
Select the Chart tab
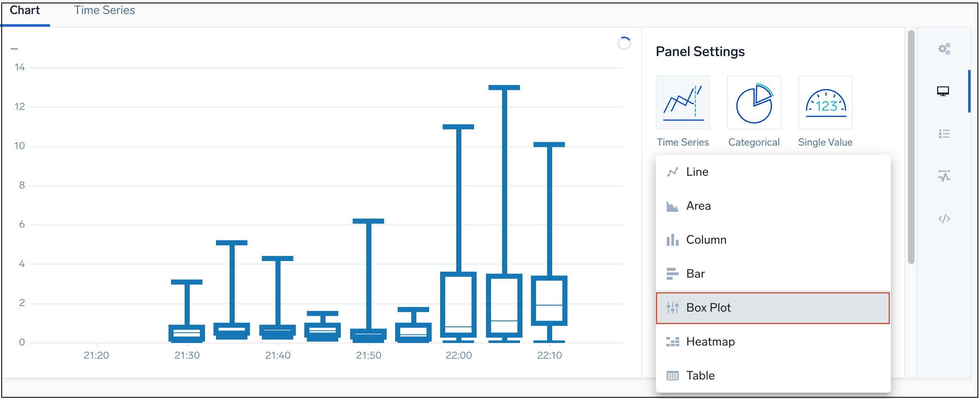(25, 10)
